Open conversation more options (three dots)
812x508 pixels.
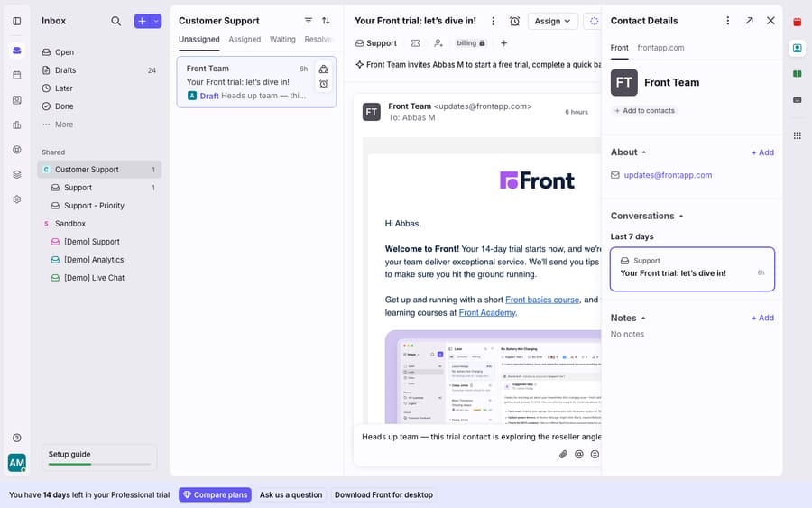pyautogui.click(x=493, y=21)
